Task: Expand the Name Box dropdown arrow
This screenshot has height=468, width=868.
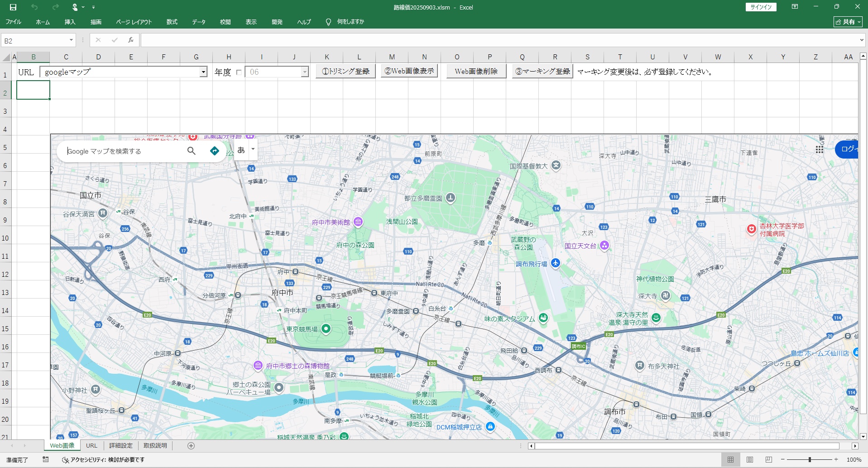Action: (x=71, y=40)
